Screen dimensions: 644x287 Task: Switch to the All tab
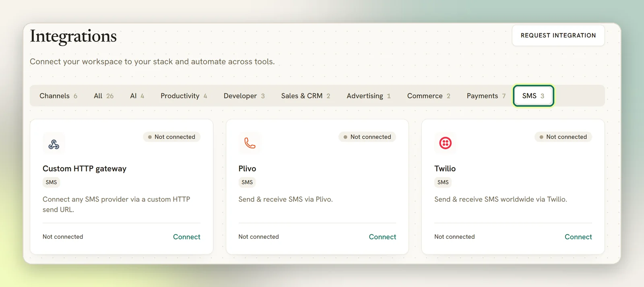(104, 96)
